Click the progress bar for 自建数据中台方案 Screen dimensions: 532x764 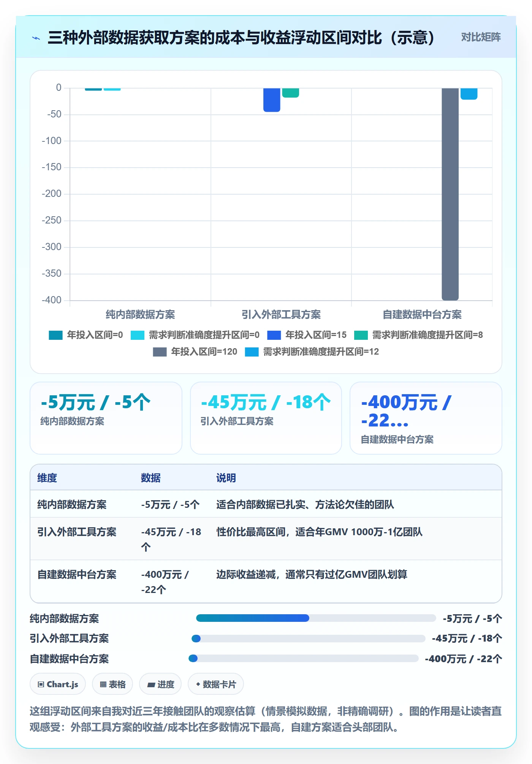pyautogui.click(x=304, y=658)
